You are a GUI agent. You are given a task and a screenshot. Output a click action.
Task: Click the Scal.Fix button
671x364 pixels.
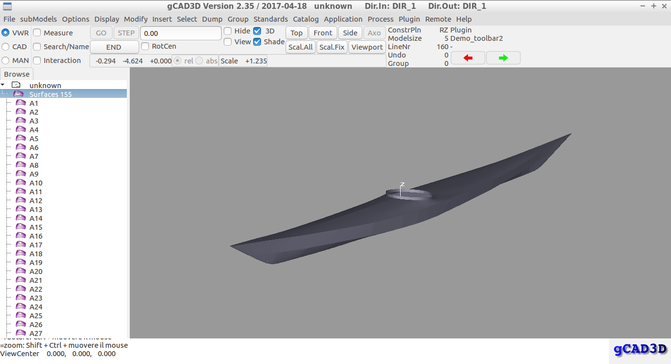pyautogui.click(x=332, y=47)
